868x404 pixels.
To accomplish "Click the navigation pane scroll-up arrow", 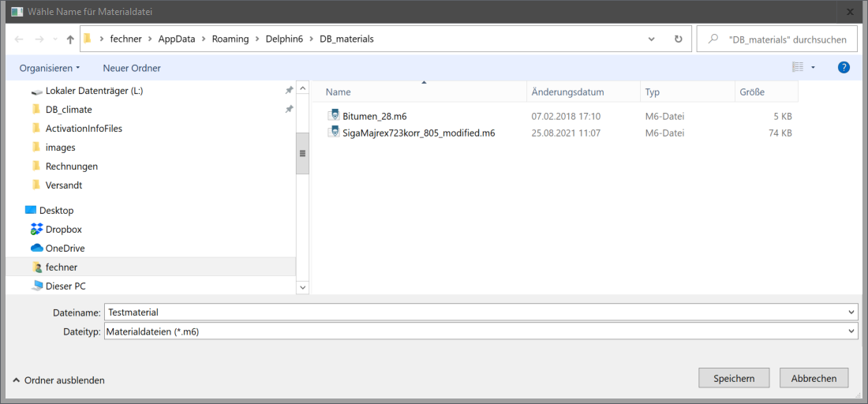I will pos(302,88).
